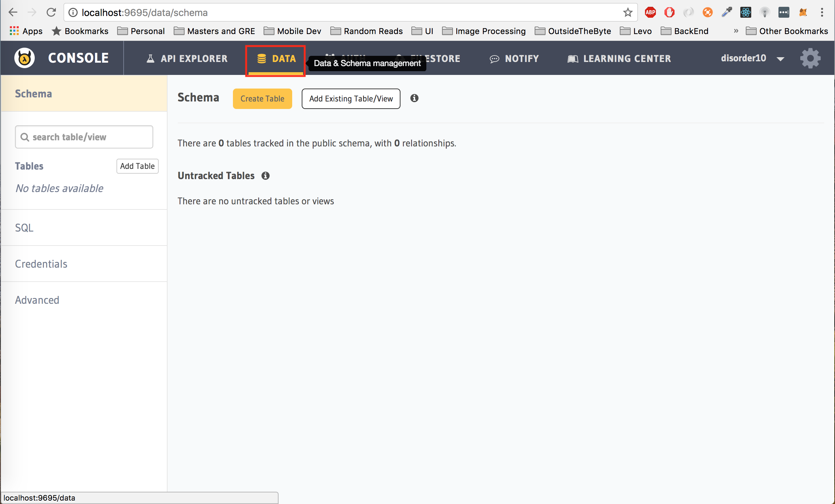This screenshot has width=835, height=504.
Task: Expand hidden bookmarks overflow chevron
Action: [736, 31]
